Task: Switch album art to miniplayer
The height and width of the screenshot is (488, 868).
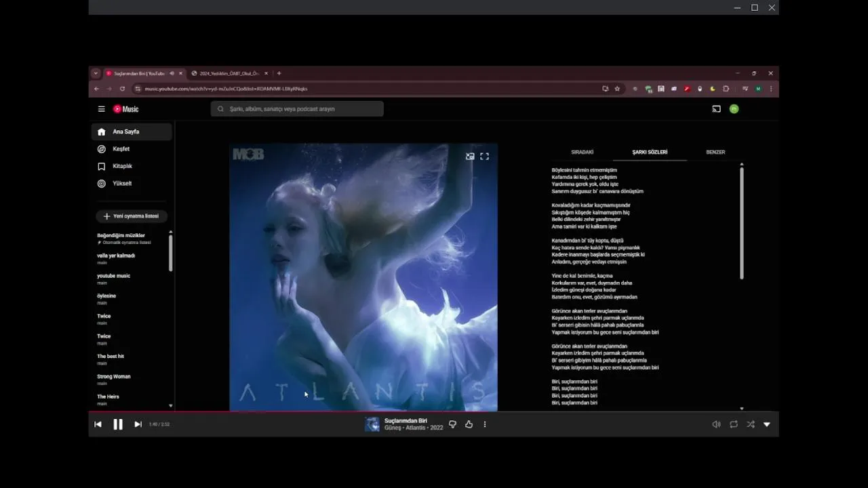Action: coord(470,156)
